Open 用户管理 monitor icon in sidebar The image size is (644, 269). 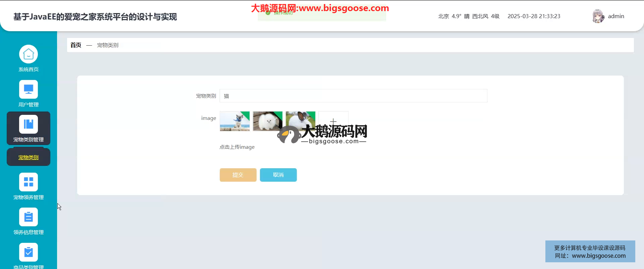[29, 89]
